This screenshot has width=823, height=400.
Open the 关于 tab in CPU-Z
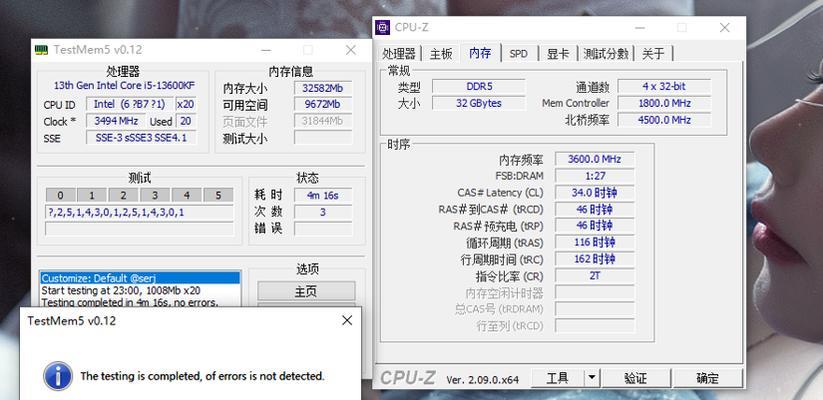tap(653, 53)
